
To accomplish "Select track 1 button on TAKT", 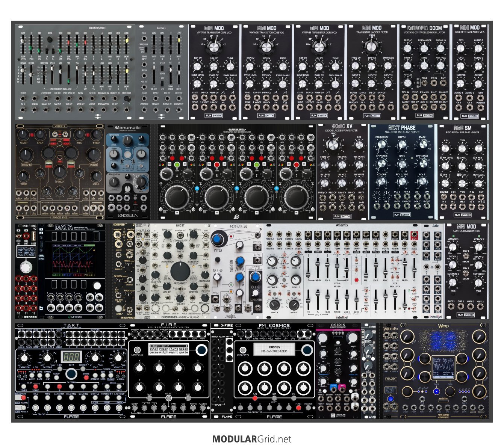I will pyautogui.click(x=36, y=408).
